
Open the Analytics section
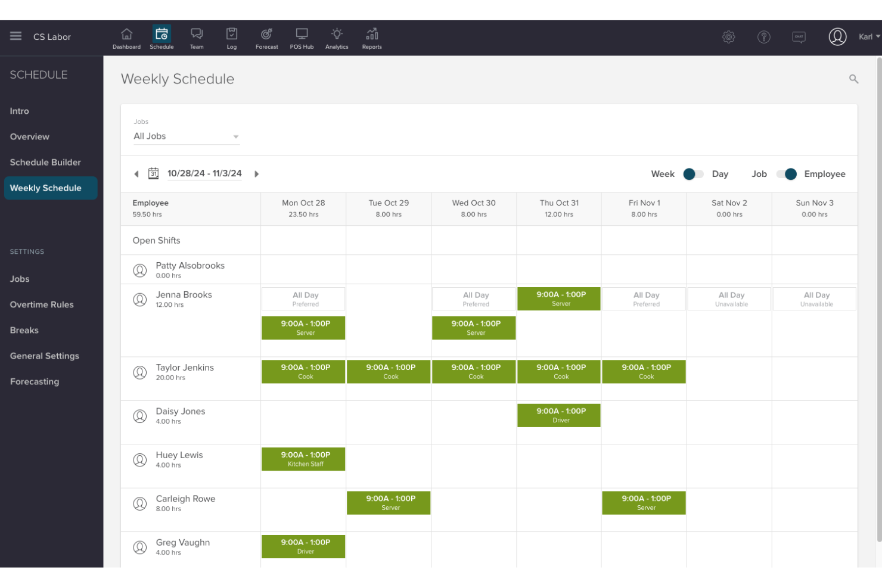pyautogui.click(x=336, y=37)
